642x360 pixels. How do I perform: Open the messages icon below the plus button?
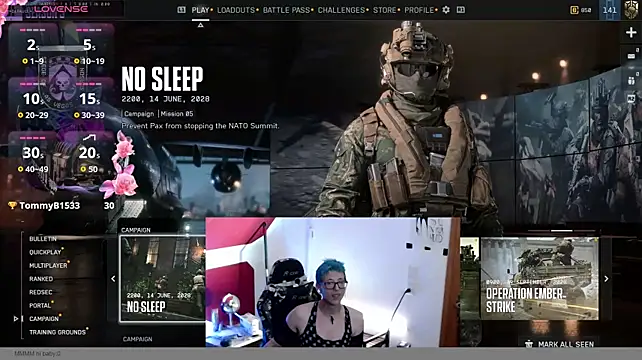coord(631,56)
